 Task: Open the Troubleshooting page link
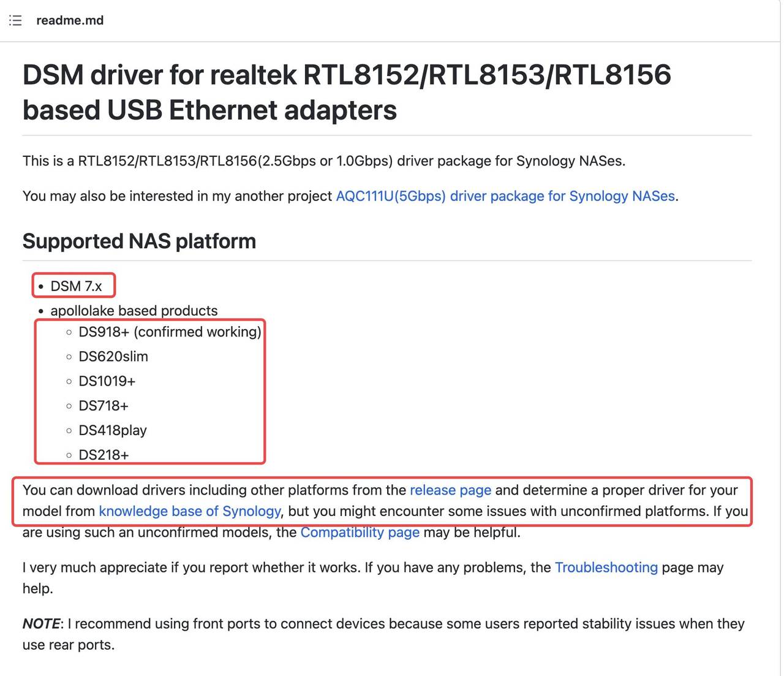pos(606,568)
